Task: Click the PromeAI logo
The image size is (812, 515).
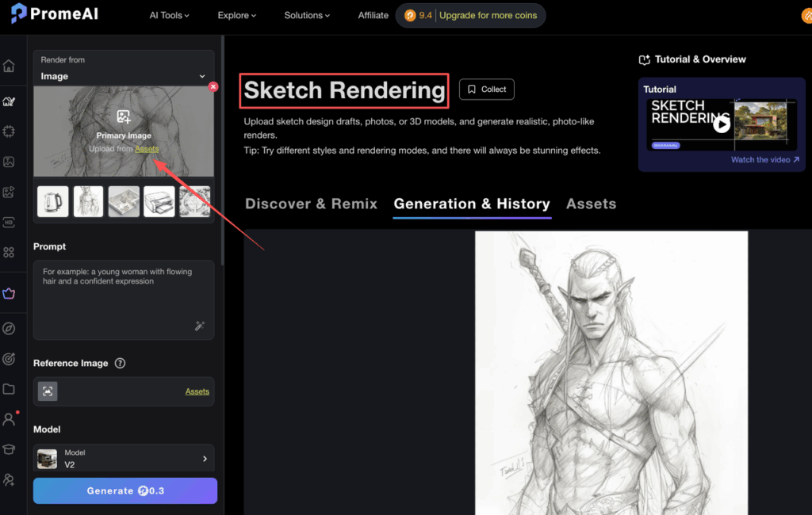Action: pos(54,13)
